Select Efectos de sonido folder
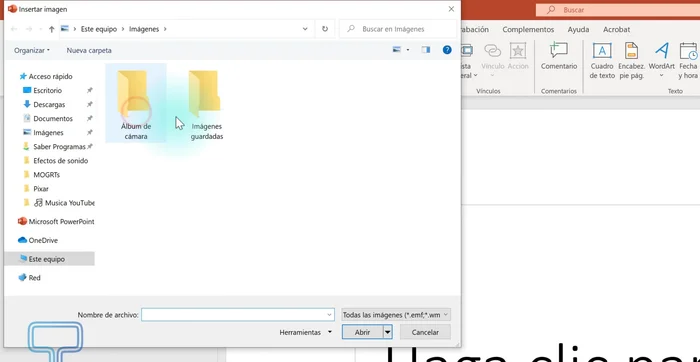Viewport: 700px width, 362px height. coord(60,161)
